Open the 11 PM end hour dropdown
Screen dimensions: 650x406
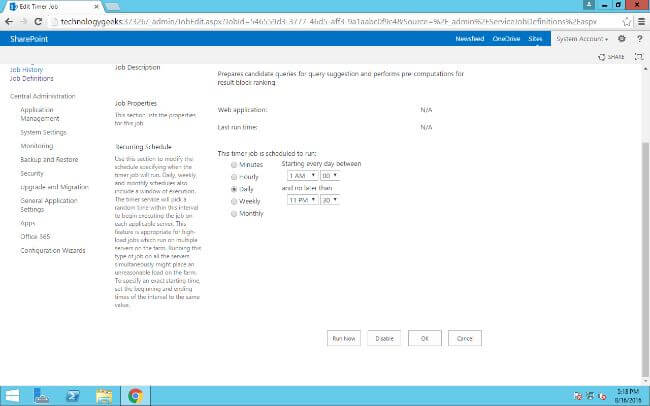point(303,200)
